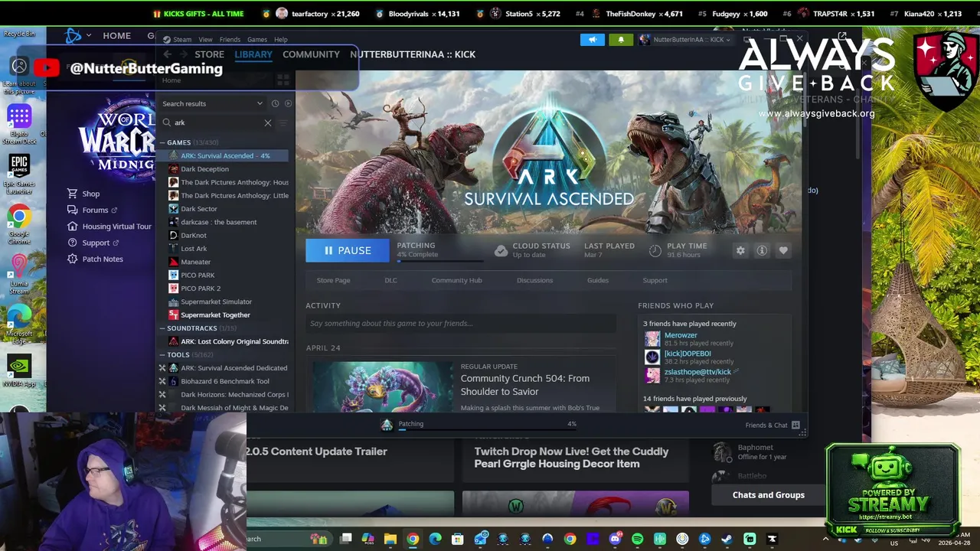Open the NUTTERBUTTERINAA :: KICK profile tab
The height and width of the screenshot is (551, 980).
pyautogui.click(x=413, y=54)
